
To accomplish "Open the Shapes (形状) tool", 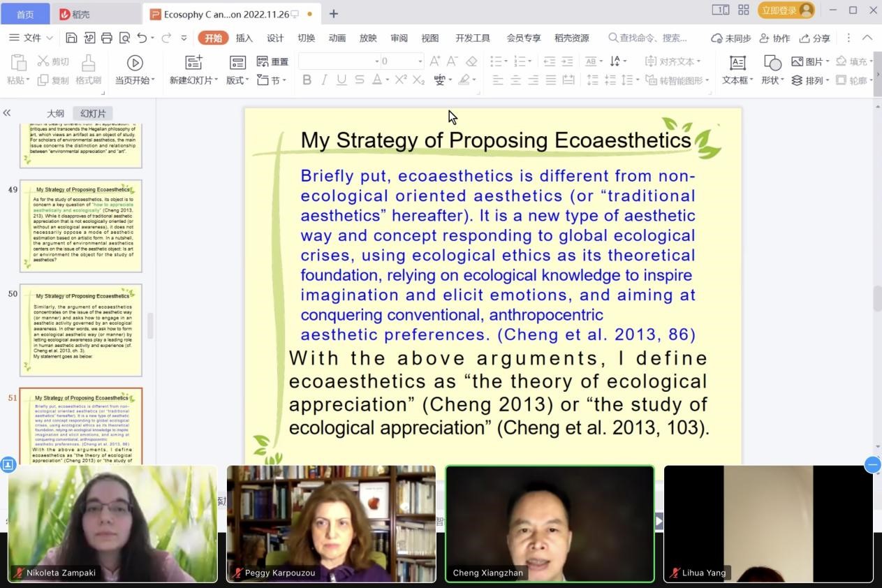I will point(772,70).
